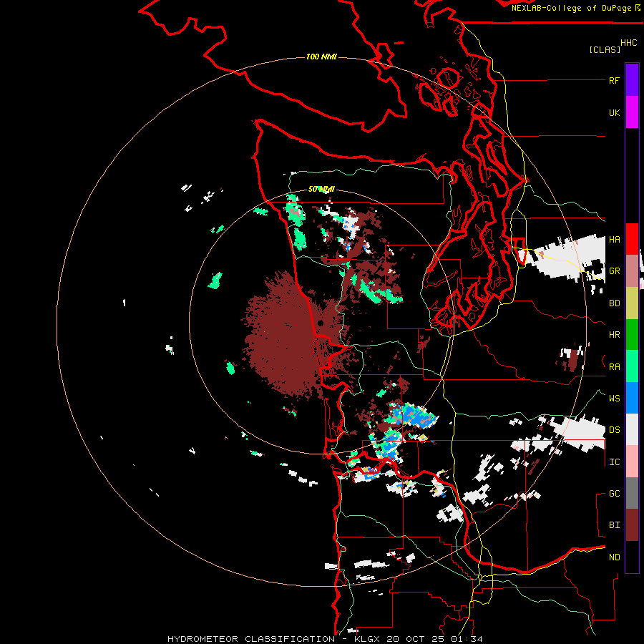Click the RF purple legend color swatch
The image size is (644, 644).
[632, 80]
